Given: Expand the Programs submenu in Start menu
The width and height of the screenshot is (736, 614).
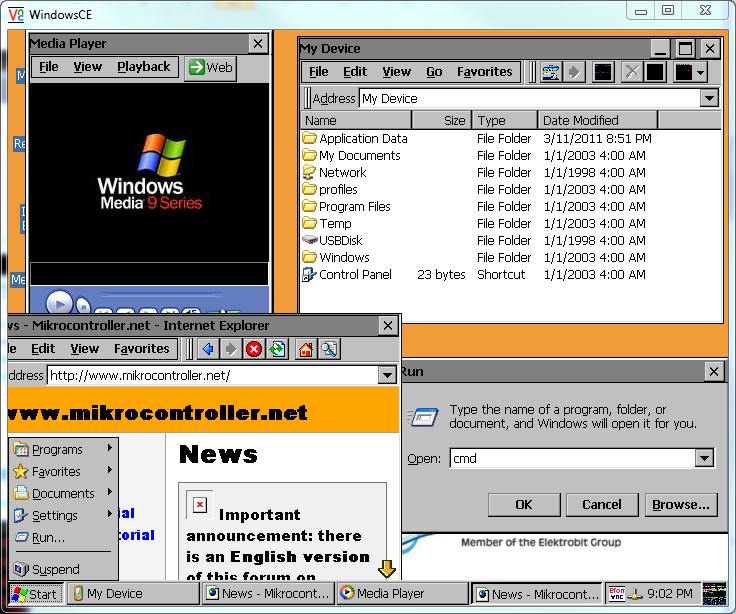Looking at the screenshot, I should tap(109, 448).
